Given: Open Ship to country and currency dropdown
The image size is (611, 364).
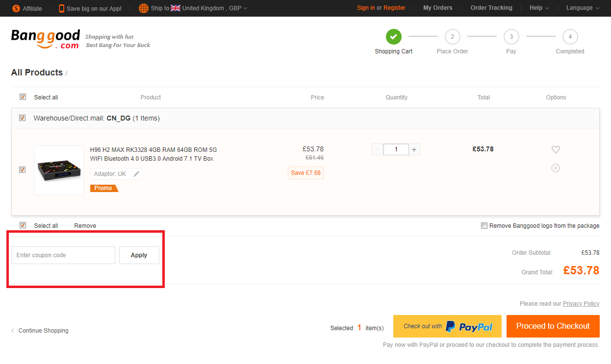Looking at the screenshot, I should pyautogui.click(x=200, y=8).
